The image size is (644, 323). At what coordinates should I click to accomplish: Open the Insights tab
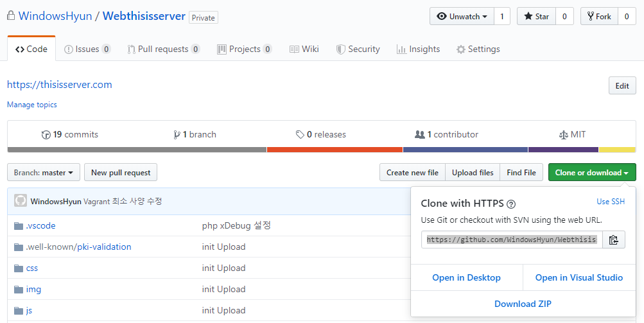[418, 49]
